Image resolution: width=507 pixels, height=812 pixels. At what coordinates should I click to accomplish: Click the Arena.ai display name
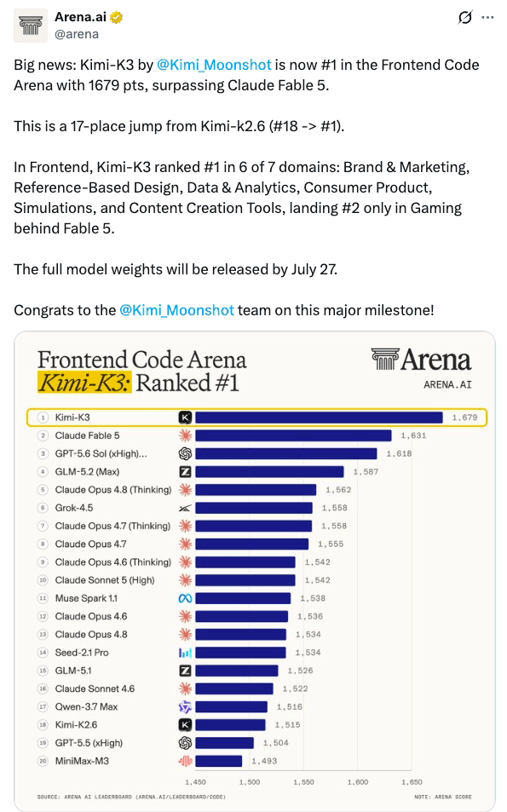(x=80, y=17)
